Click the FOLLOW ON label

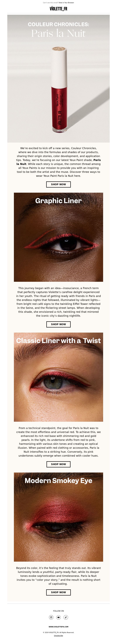58,611
